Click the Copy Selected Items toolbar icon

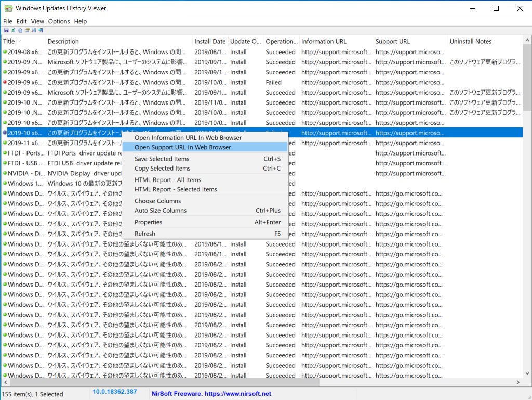[20, 30]
